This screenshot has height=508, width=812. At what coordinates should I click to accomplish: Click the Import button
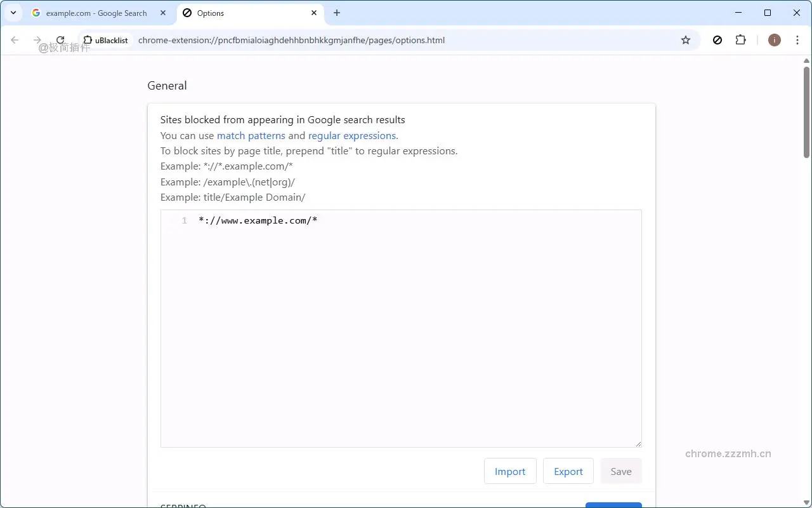click(x=510, y=471)
